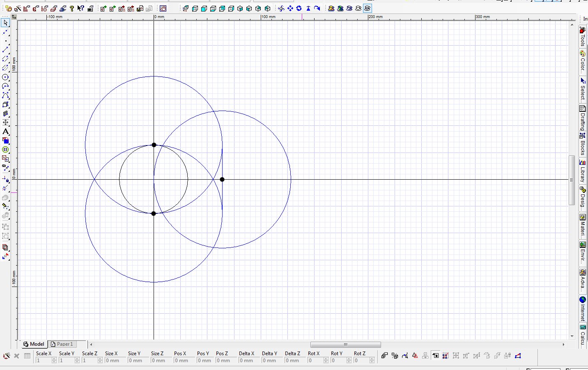Open Tools palette on right sidebar
The image size is (588, 370).
[583, 37]
